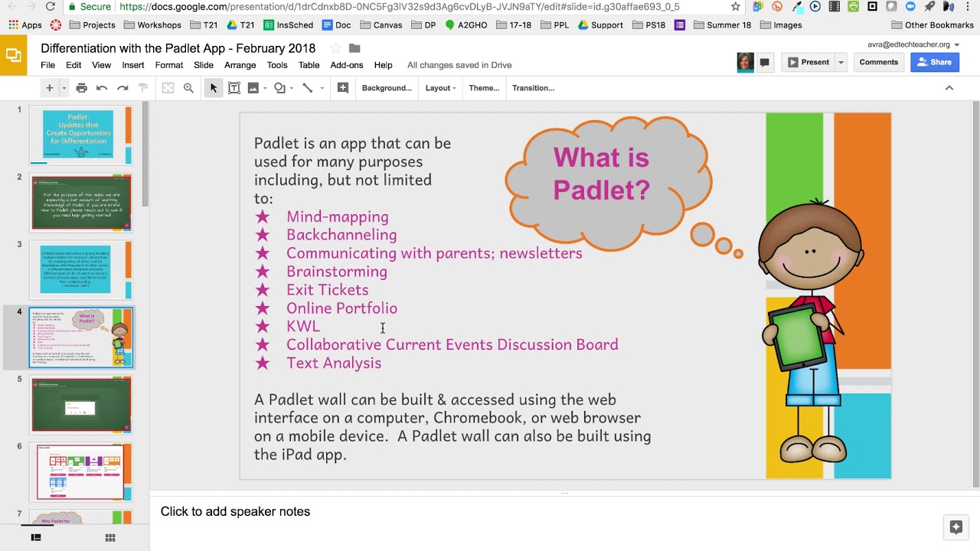This screenshot has width=980, height=551.
Task: Open the Insert menu
Action: coord(132,65)
